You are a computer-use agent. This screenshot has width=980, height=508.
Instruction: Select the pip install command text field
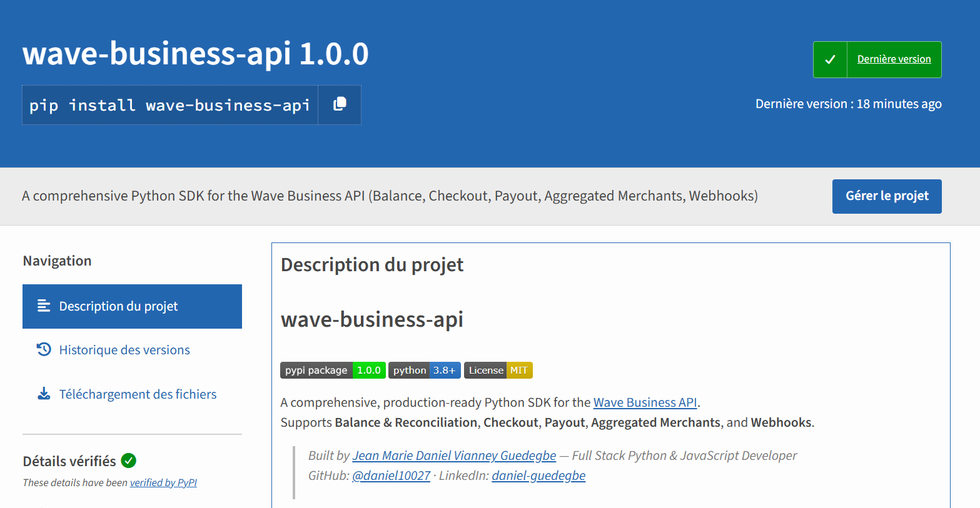click(x=169, y=104)
